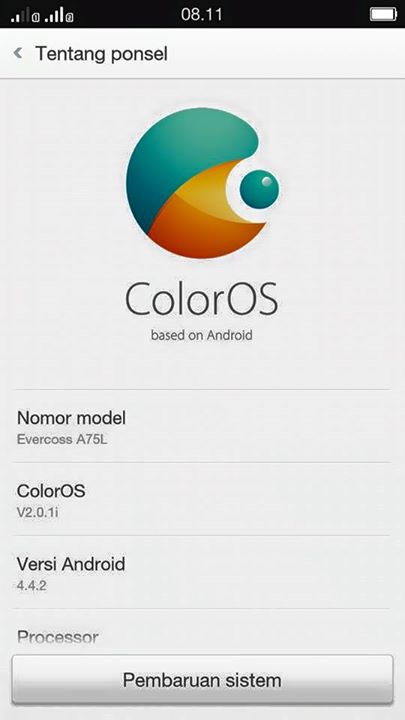Open the Versi Android entry
The width and height of the screenshot is (405, 720).
(202, 572)
